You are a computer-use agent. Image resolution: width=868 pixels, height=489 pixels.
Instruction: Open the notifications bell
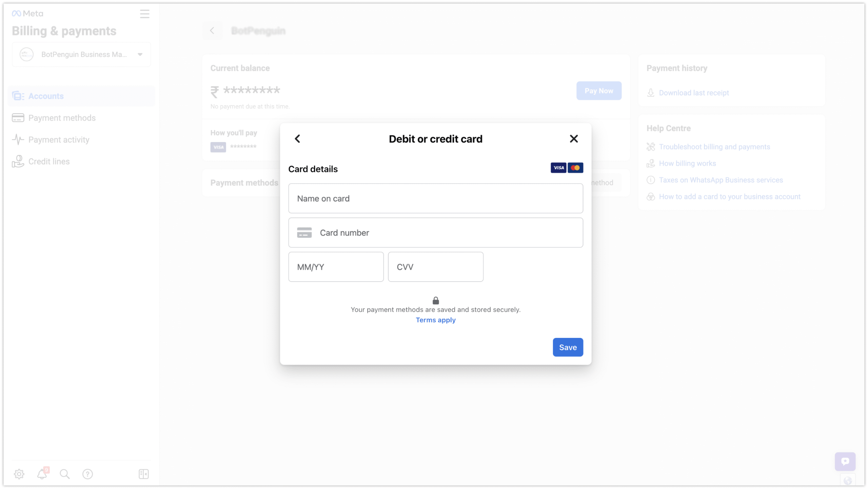click(x=42, y=473)
